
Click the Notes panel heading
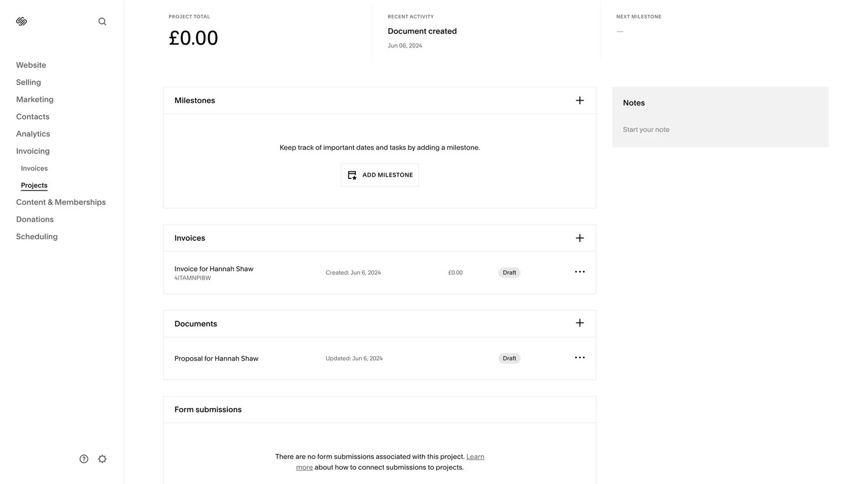click(634, 103)
